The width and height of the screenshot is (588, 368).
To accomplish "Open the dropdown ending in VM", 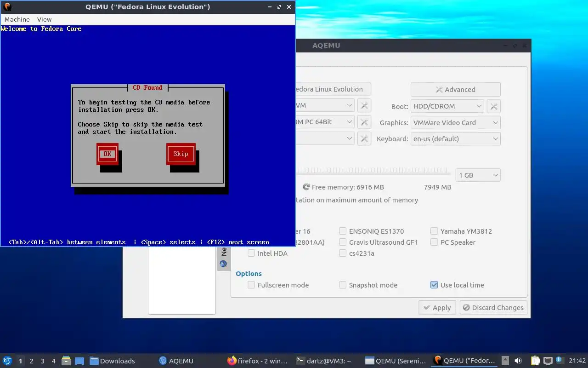I will coord(325,105).
